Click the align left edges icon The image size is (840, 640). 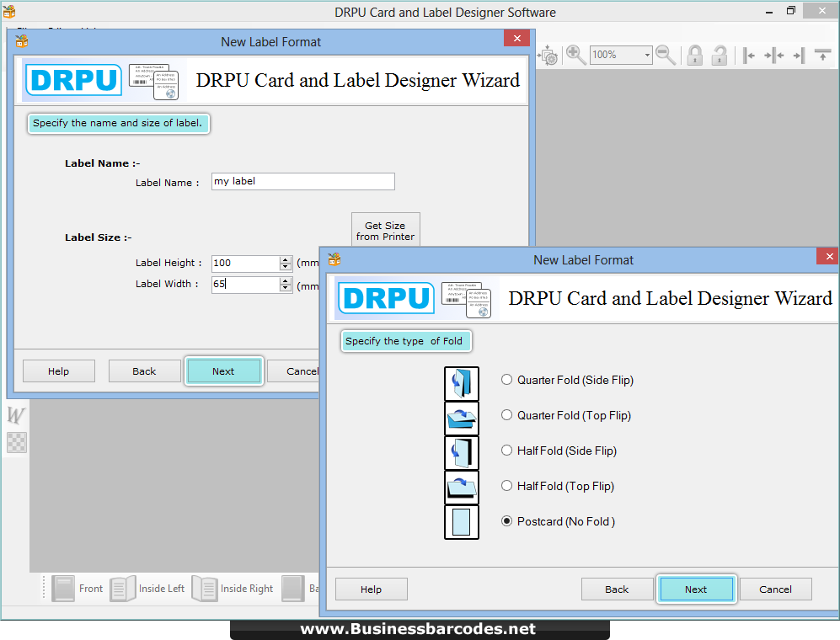tap(748, 55)
